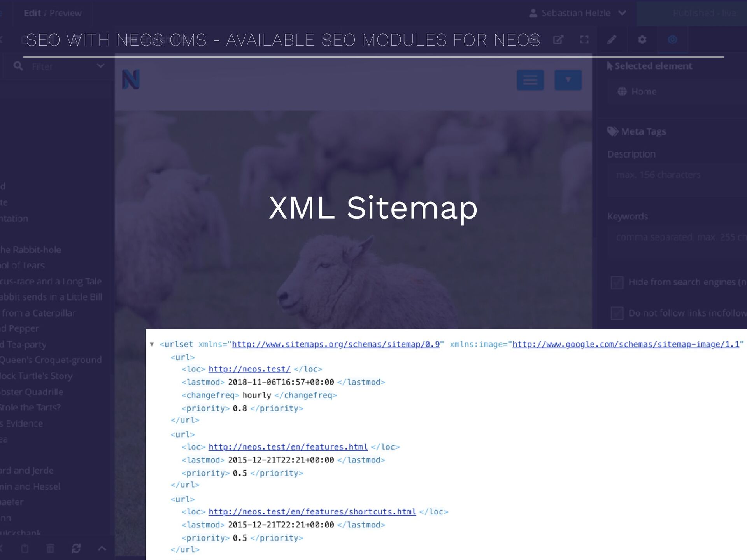Open the google.com sitemap-image schema link
The image size is (747, 560).
626,344
